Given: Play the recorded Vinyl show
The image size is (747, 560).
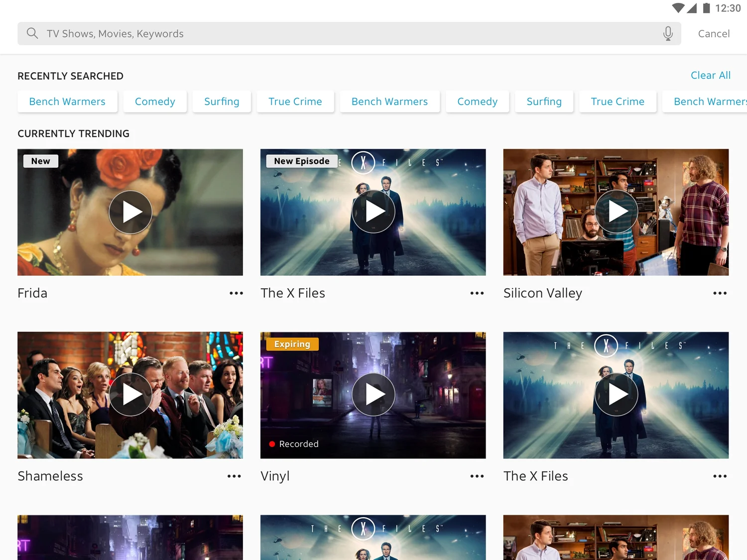Looking at the screenshot, I should click(x=373, y=395).
